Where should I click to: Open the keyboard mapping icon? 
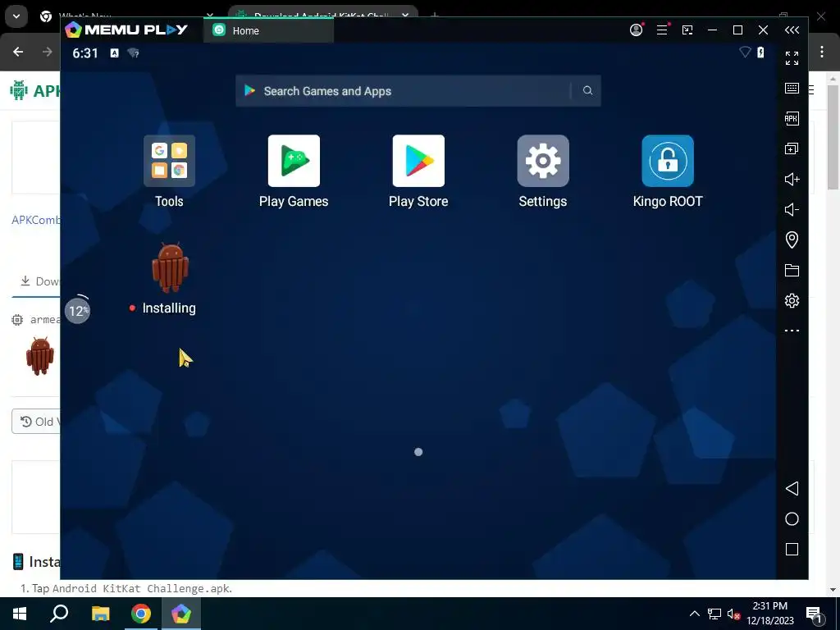(792, 89)
